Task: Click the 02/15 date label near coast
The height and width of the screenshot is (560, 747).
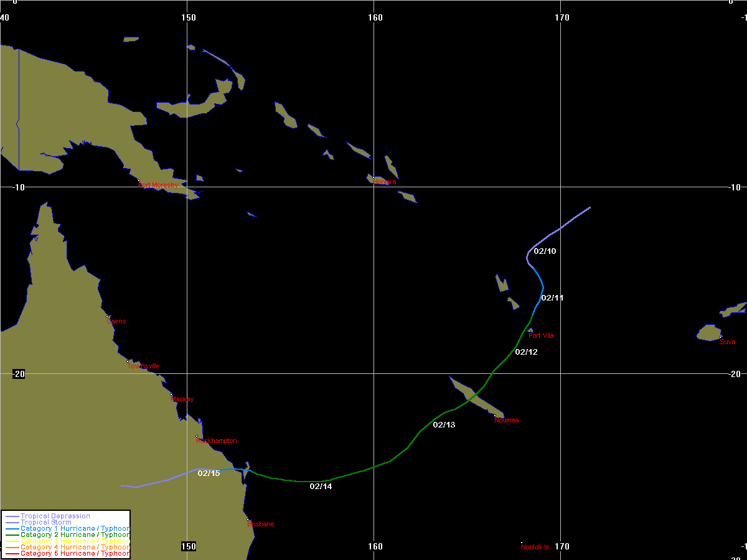Action: pos(209,474)
